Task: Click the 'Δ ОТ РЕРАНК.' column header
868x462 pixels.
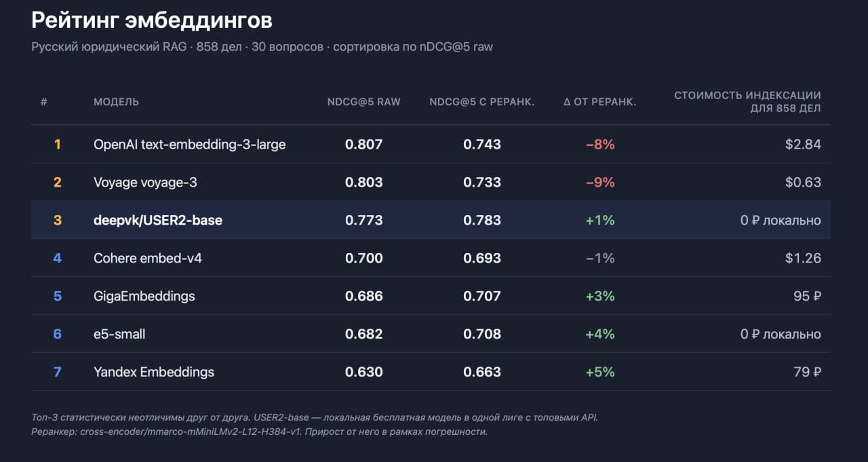Action: (x=599, y=102)
